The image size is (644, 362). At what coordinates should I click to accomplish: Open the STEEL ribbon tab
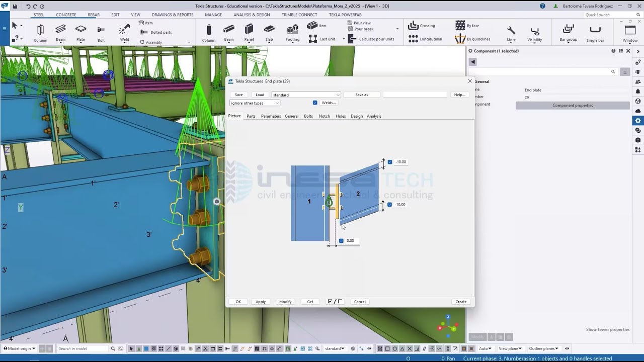(x=39, y=15)
